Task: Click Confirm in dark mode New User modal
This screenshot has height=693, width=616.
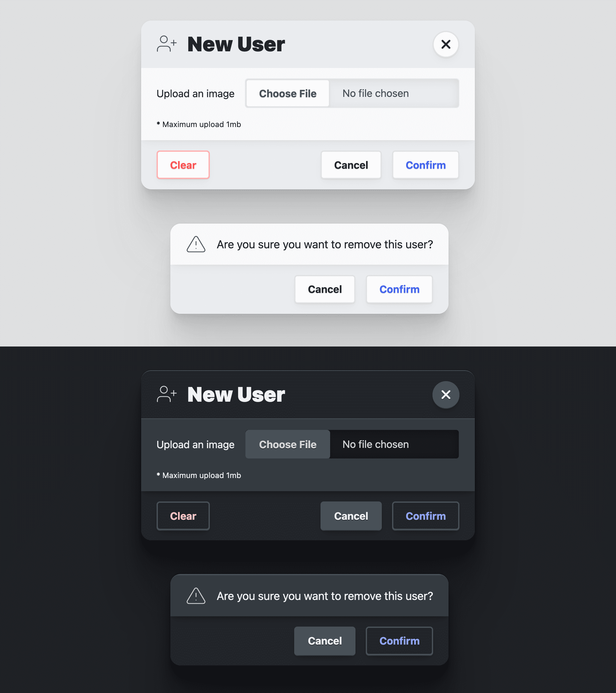Action: tap(426, 515)
